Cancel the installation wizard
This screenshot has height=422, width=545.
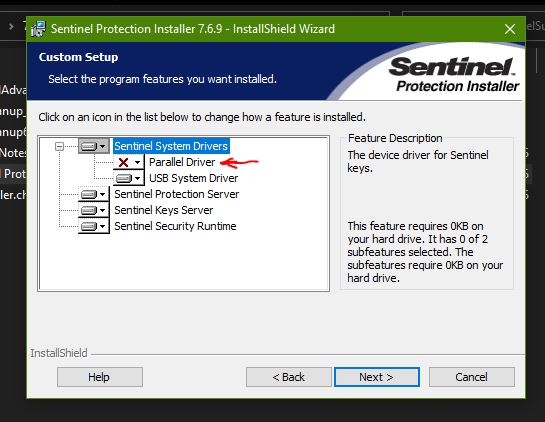472,377
